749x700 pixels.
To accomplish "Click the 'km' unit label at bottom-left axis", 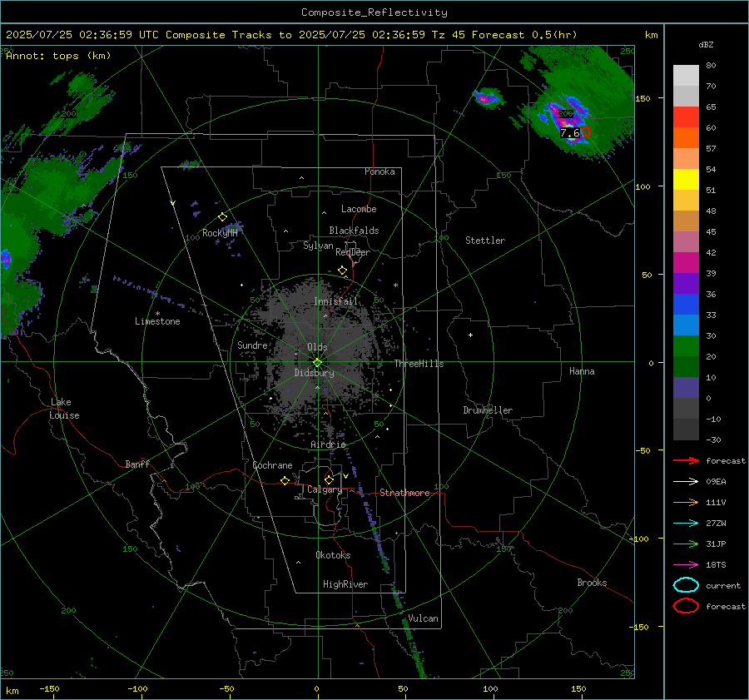I will (x=12, y=691).
